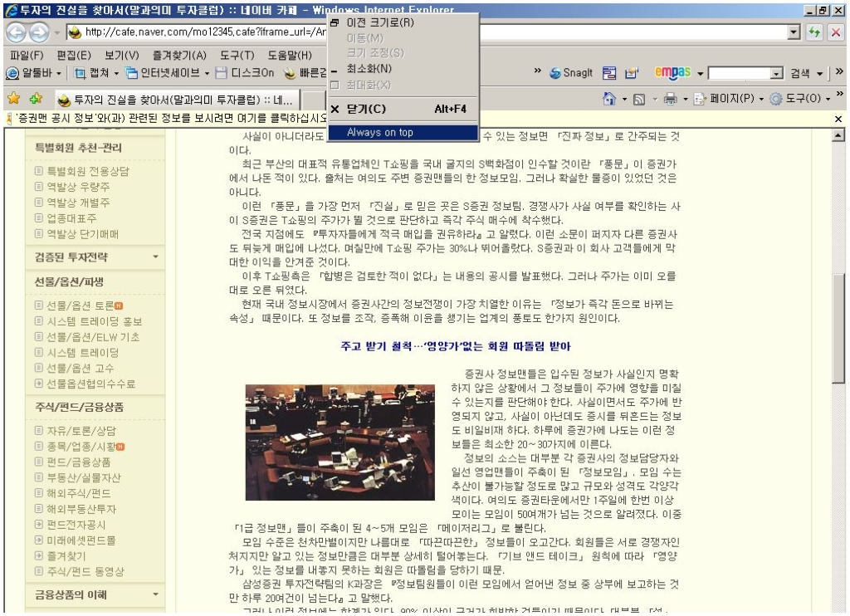Open the 편집(E) menu
This screenshot has width=850, height=616.
(x=74, y=56)
